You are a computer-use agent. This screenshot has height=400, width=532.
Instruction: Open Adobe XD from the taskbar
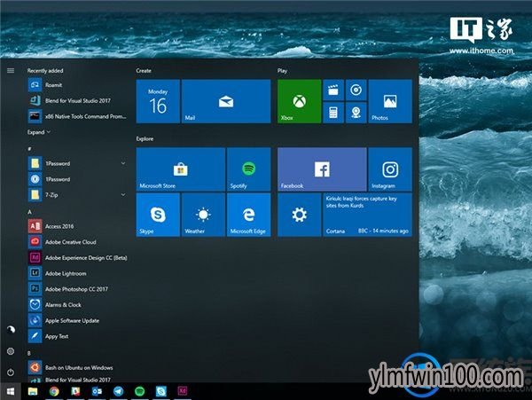pos(183,391)
